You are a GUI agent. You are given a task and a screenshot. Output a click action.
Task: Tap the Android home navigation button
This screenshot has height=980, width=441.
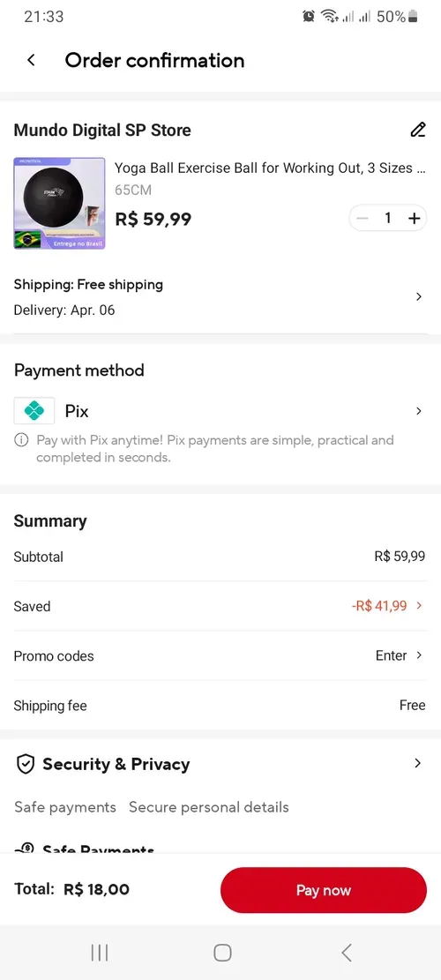tap(222, 953)
